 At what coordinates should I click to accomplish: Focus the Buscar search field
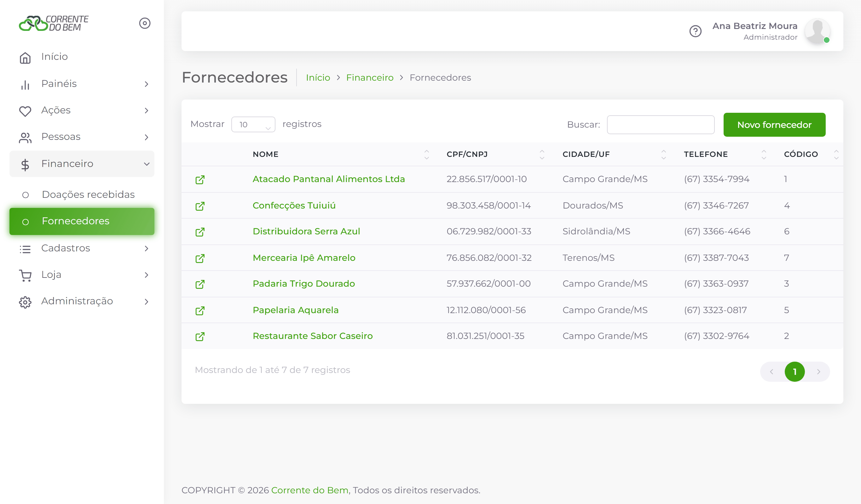(661, 125)
